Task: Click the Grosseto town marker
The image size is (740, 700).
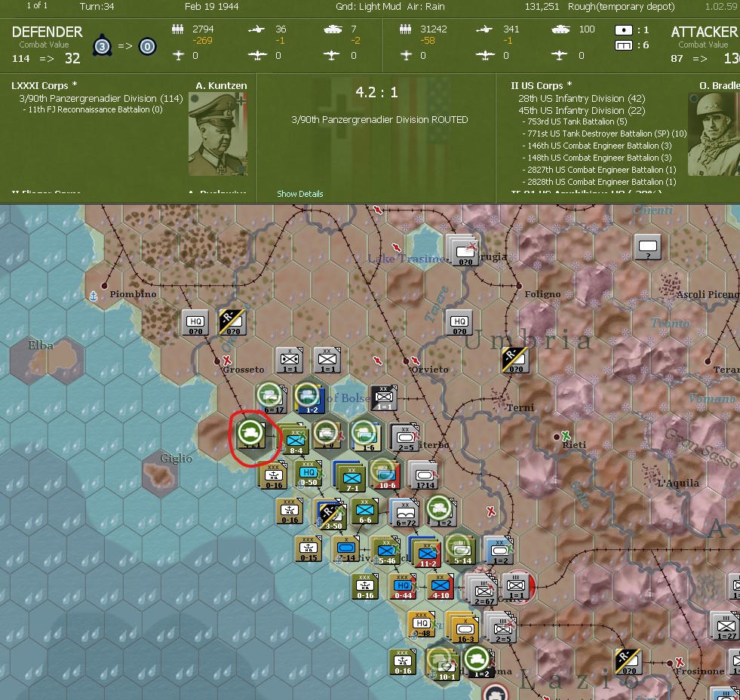Action: (x=217, y=361)
